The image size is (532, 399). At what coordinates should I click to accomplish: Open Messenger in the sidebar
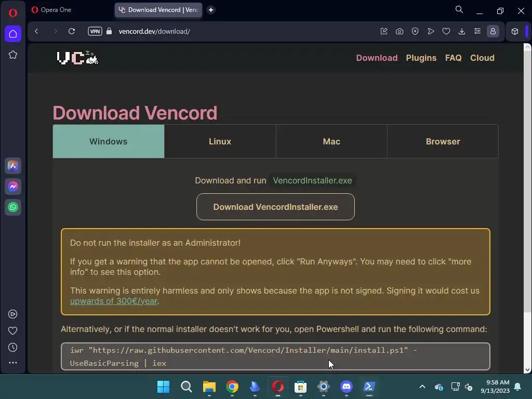tap(13, 187)
